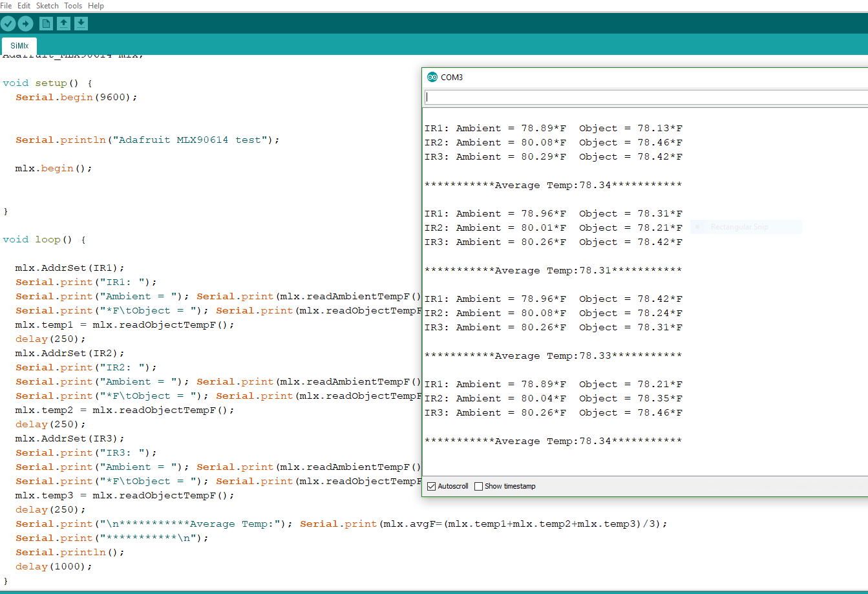
Task: Save the sketch with Save icon
Action: [81, 24]
